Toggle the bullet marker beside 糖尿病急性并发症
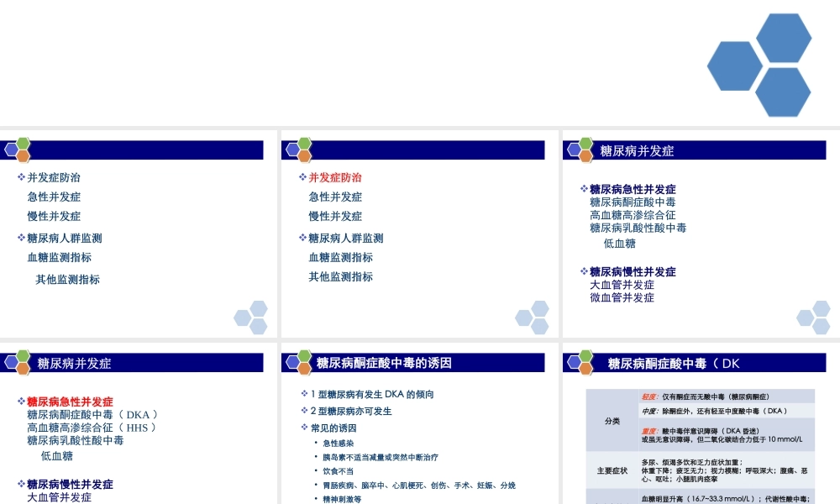The height and width of the screenshot is (504, 840). click(582, 189)
